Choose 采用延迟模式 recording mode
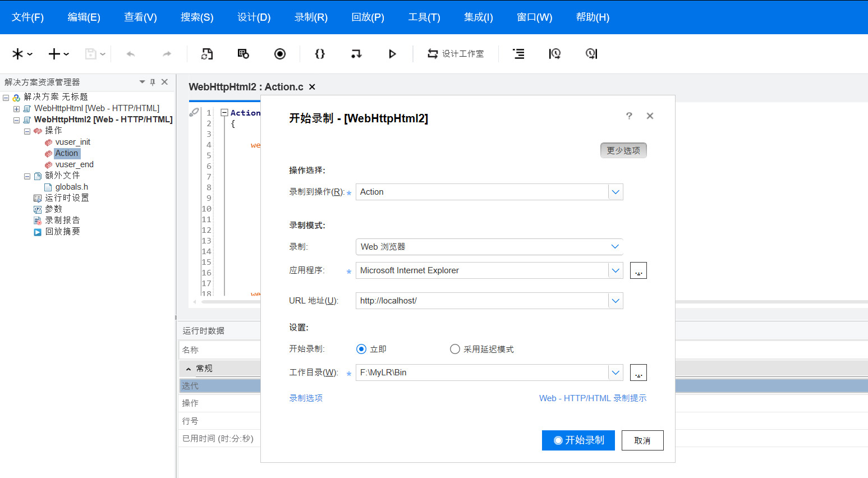 454,348
